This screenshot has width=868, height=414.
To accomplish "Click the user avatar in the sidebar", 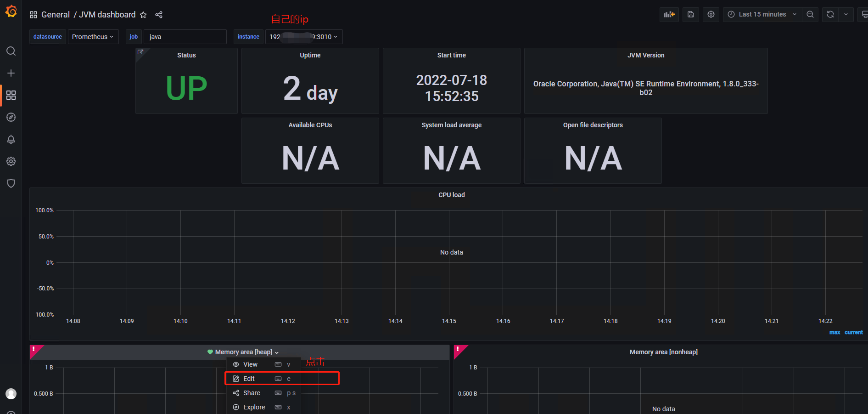I will tap(11, 394).
